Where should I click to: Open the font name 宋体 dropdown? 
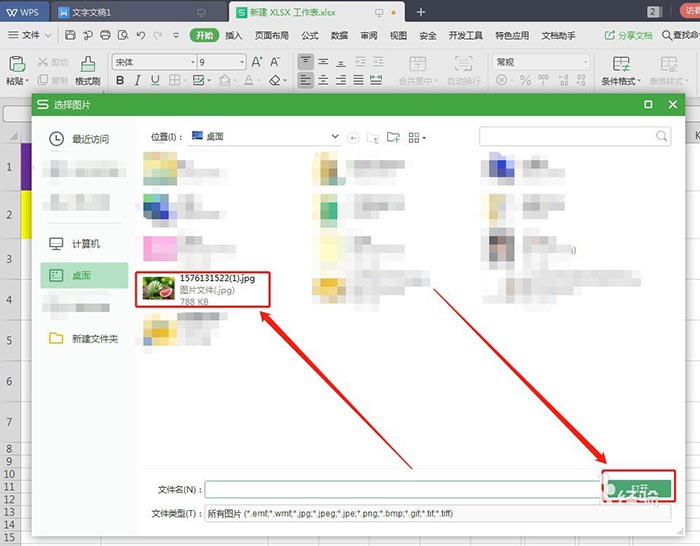(193, 62)
